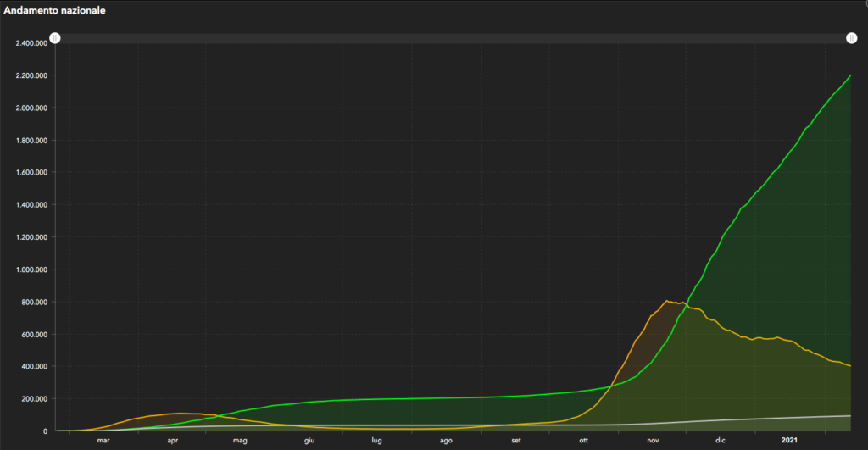
Task: Click the 'nov' month label
Action: click(653, 441)
